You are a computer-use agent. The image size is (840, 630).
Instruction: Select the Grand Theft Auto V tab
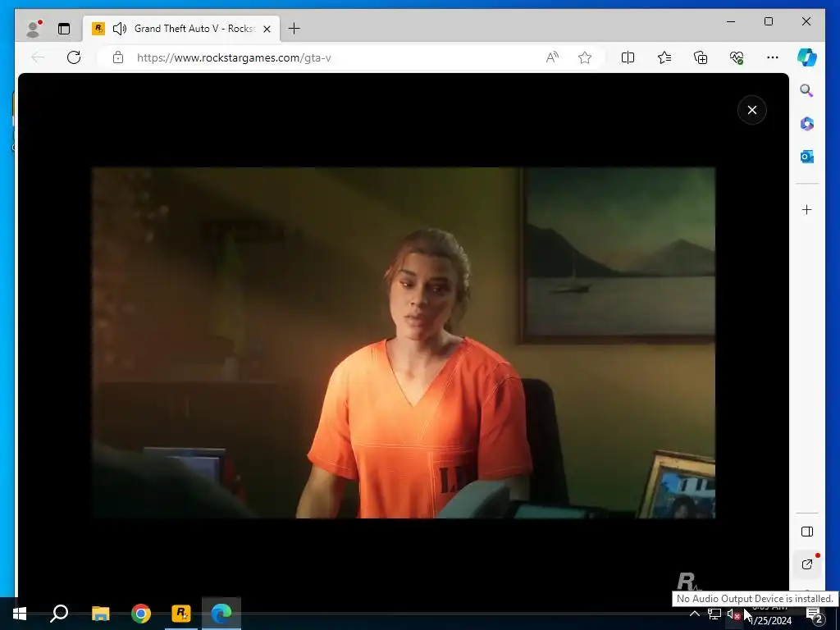[181, 29]
